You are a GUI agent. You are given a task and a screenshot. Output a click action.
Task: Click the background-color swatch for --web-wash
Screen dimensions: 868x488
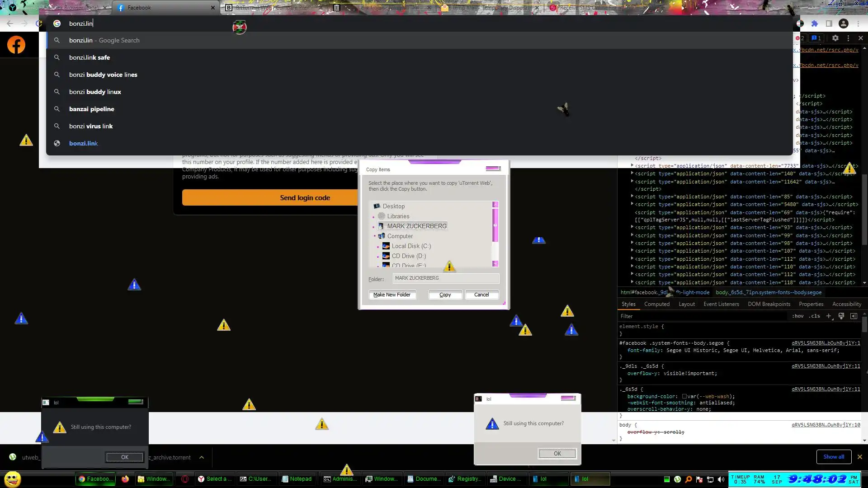pos(684,397)
